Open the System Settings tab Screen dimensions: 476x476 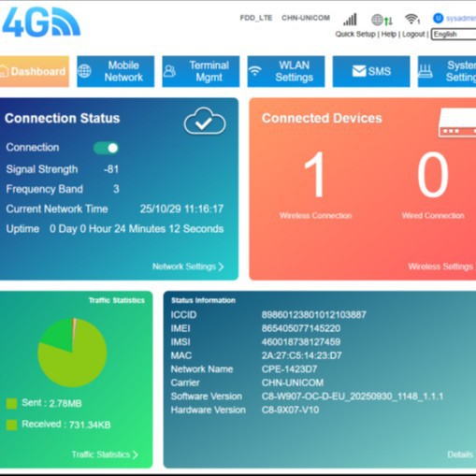(447, 71)
